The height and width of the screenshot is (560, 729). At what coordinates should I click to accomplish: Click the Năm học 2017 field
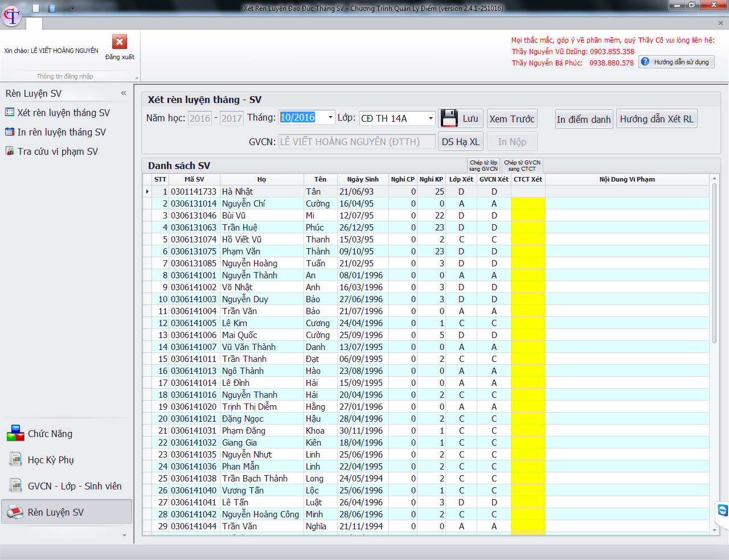232,118
